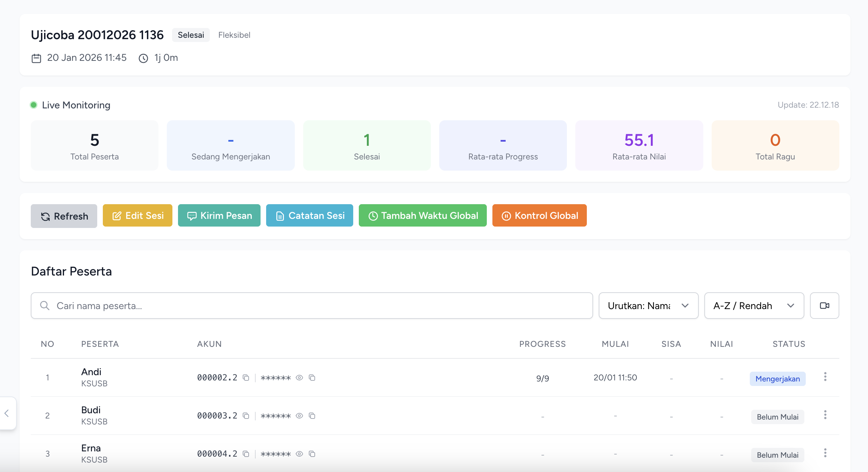Reveal Erna's password with the eye icon

coord(299,454)
